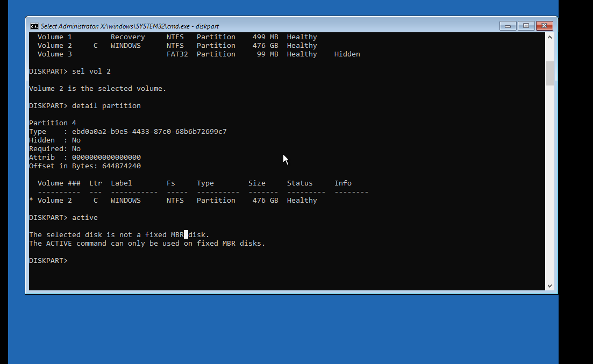
Task: Click 'Hidden' info on Volume 3
Action: coord(347,54)
